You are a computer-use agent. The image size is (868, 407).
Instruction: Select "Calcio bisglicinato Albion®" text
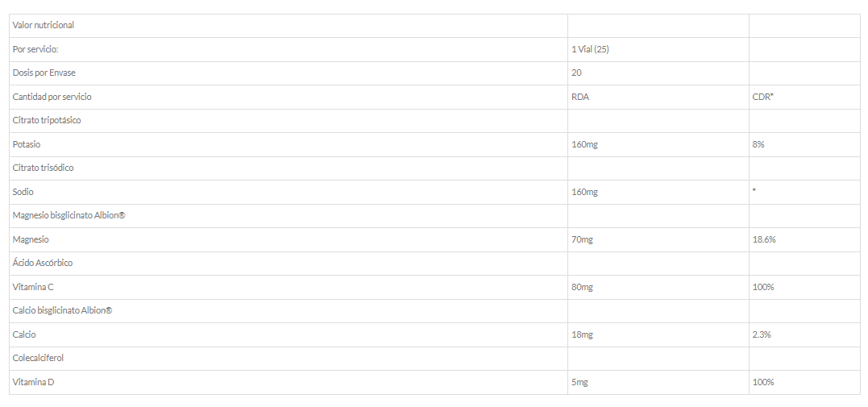click(x=62, y=310)
